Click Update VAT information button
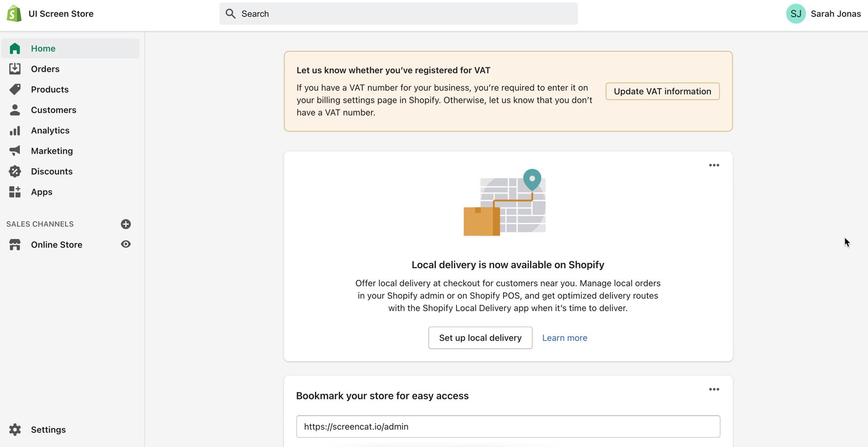Viewport: 868px width, 447px height. tap(662, 91)
